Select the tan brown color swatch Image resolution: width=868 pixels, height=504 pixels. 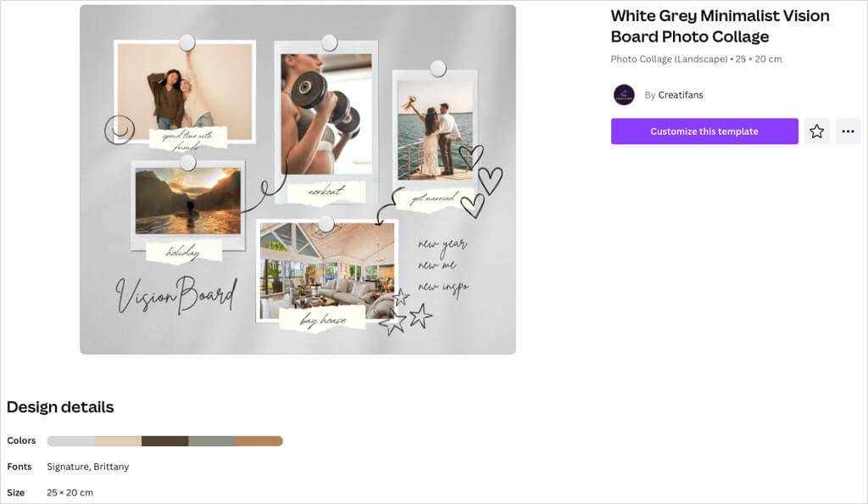click(259, 441)
